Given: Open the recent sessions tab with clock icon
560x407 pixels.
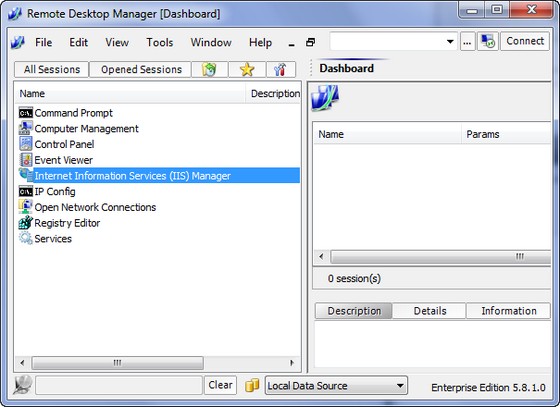Looking at the screenshot, I should [210, 69].
